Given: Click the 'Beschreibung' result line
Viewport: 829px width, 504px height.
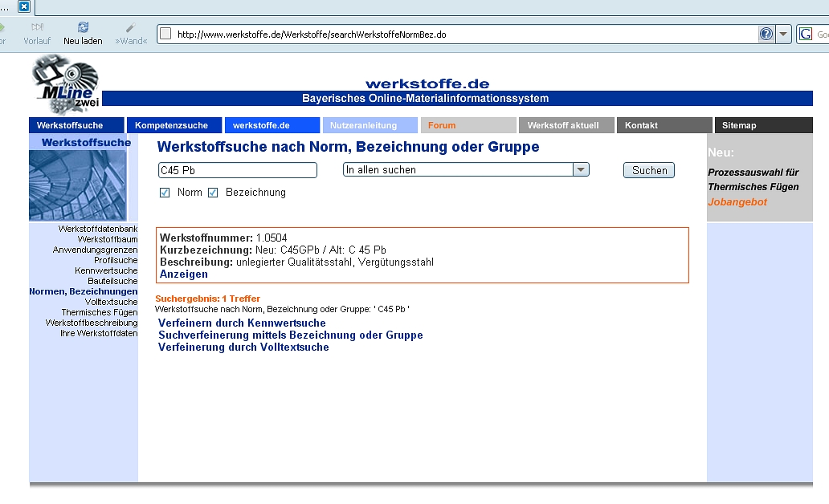Looking at the screenshot, I should click(x=296, y=262).
